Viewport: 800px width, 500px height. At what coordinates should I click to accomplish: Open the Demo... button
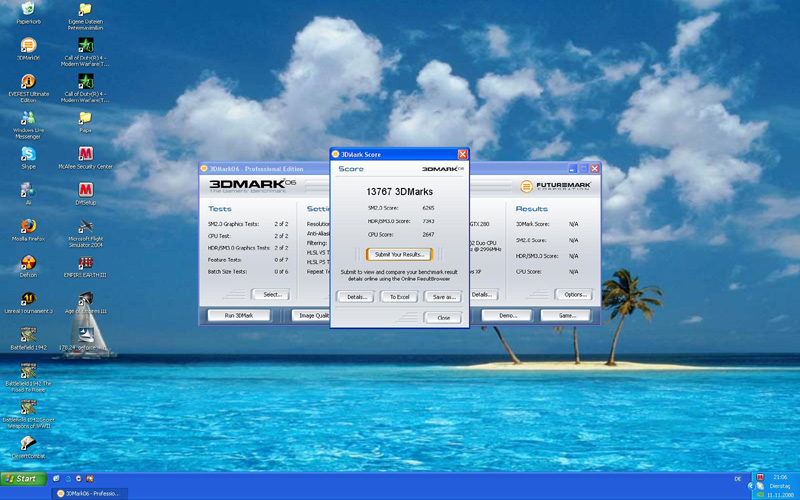click(x=507, y=315)
